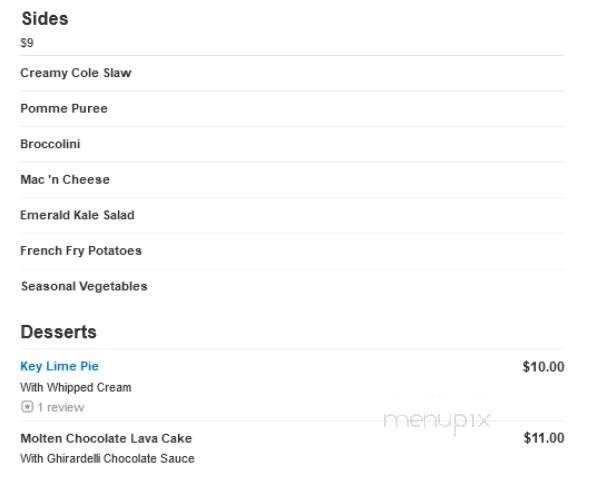Click Molten Chocolate Lava Cake item
The height and width of the screenshot is (503, 616).
point(106,438)
